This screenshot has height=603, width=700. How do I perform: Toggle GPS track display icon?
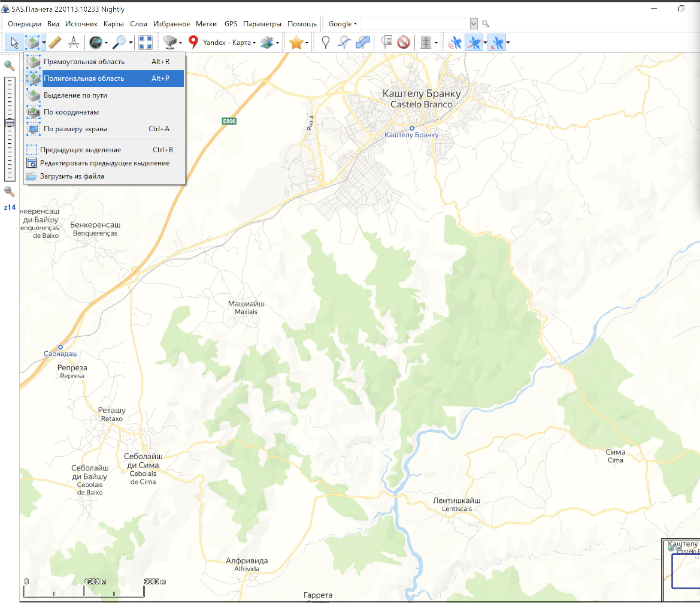(474, 43)
